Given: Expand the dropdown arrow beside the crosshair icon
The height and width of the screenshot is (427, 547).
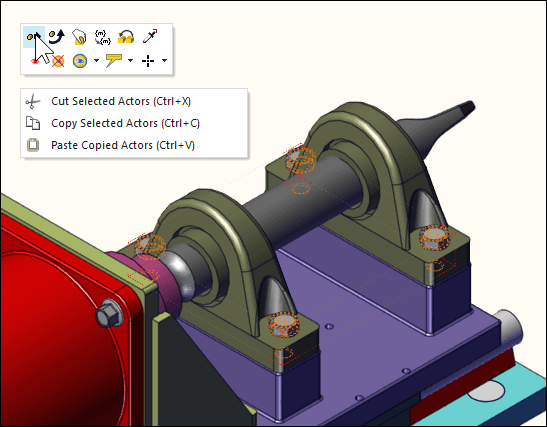Looking at the screenshot, I should point(164,61).
